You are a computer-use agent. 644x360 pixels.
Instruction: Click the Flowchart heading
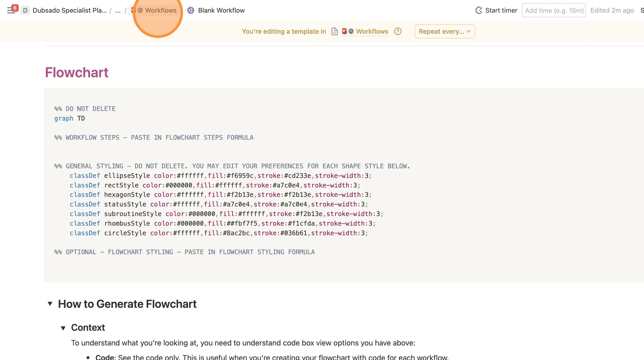[77, 72]
